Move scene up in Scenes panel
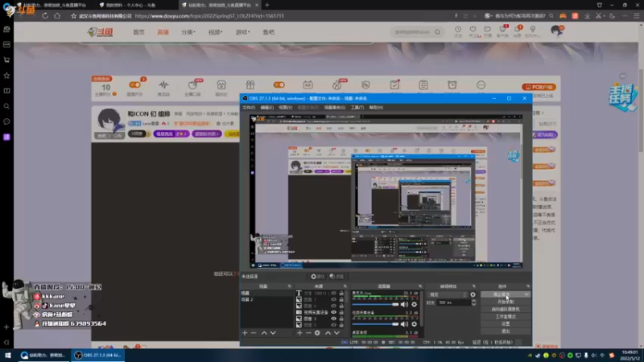This screenshot has height=362, width=644. click(264, 333)
